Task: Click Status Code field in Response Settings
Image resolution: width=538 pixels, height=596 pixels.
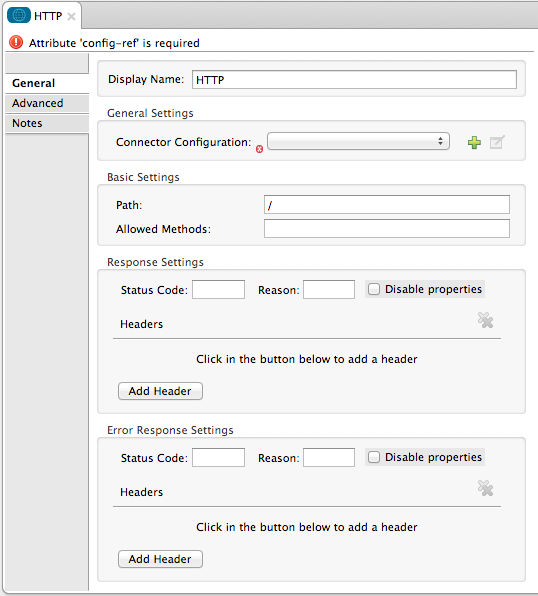Action: point(218,290)
